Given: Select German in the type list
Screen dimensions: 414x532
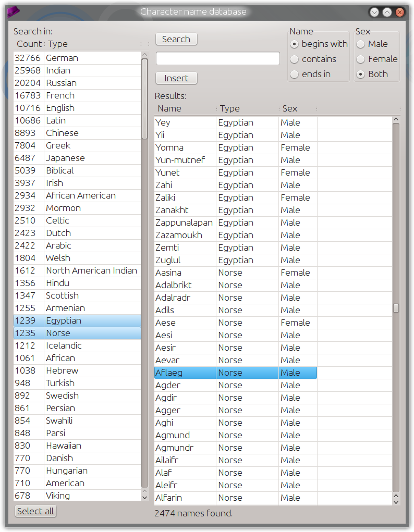Looking at the screenshot, I should point(77,58).
